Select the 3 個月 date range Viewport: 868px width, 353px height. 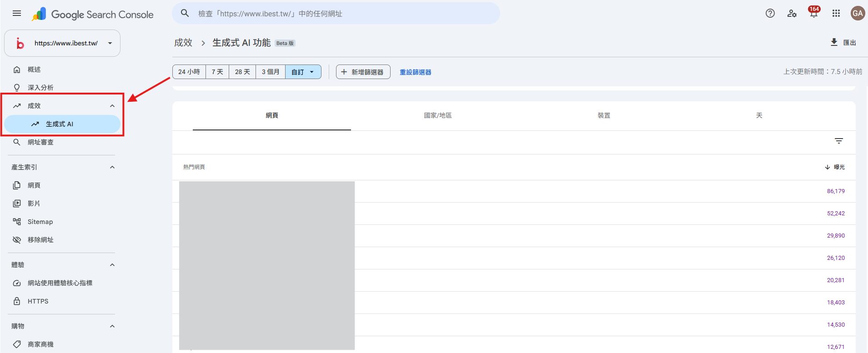[271, 72]
